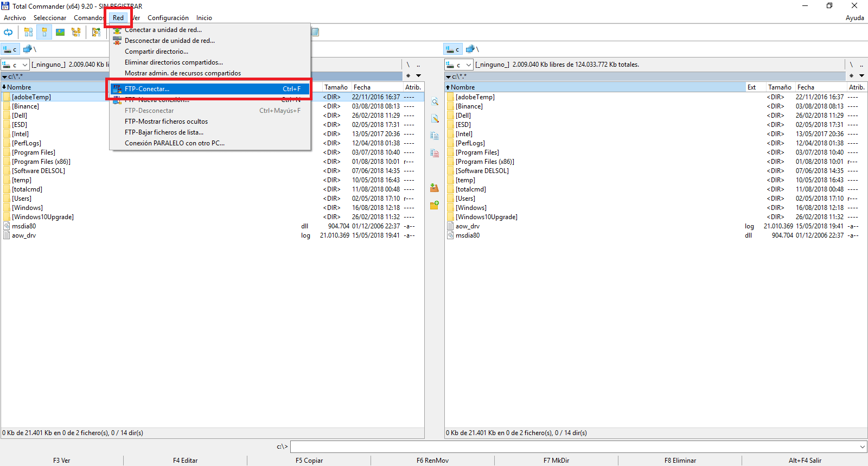
Task: Click the Pack files icon in middle bar
Action: coord(435,188)
